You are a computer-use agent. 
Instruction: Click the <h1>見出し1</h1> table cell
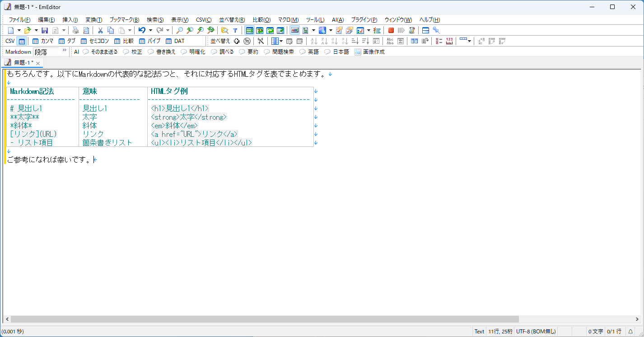point(180,108)
